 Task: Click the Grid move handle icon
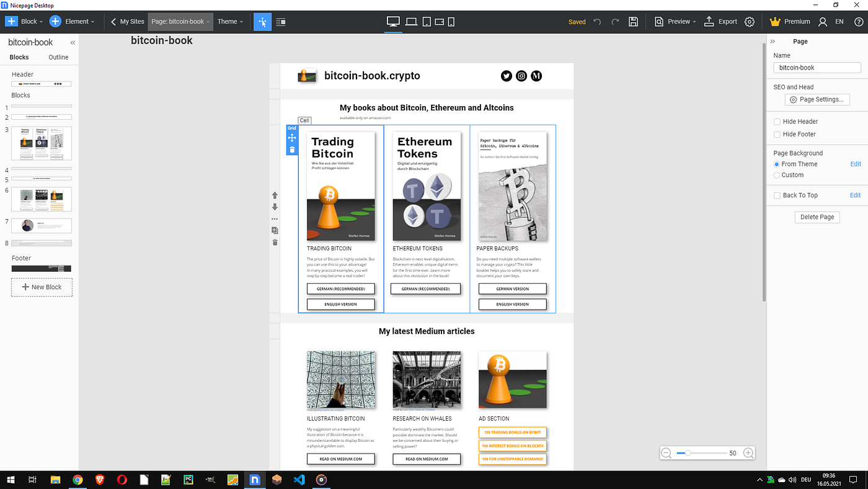click(292, 138)
